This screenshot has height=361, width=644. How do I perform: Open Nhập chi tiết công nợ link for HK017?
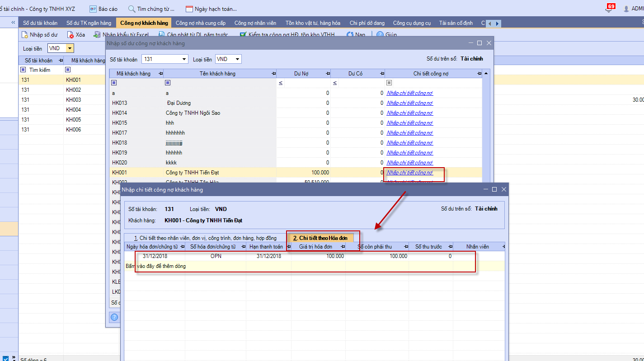click(x=410, y=133)
